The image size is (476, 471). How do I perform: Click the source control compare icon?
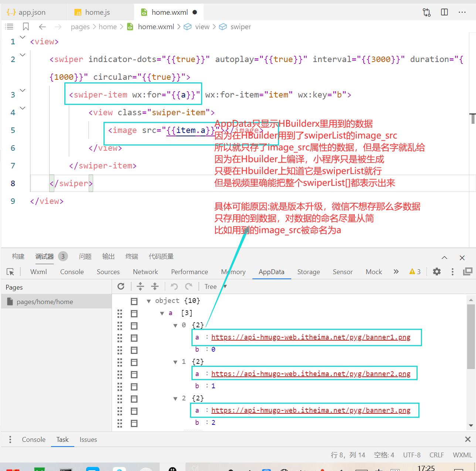click(426, 12)
